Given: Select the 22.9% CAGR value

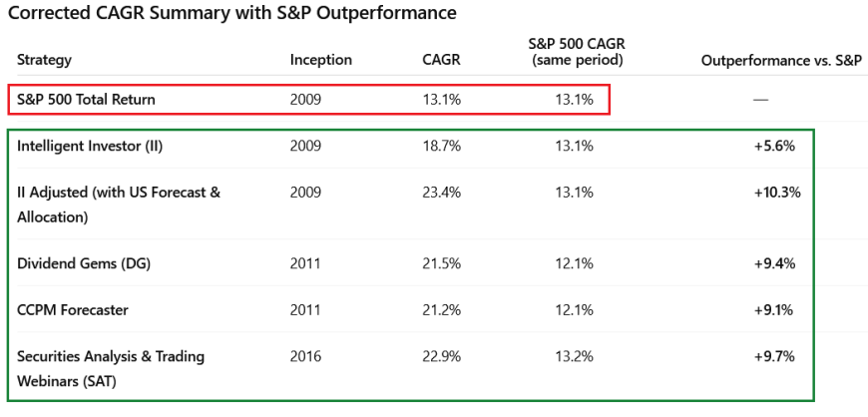Looking at the screenshot, I should pyautogui.click(x=441, y=356).
